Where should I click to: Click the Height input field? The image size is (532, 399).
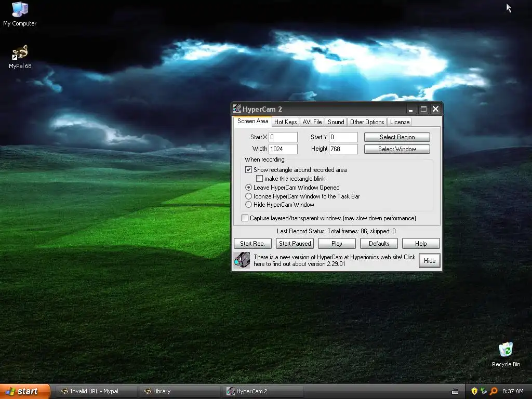click(x=343, y=149)
